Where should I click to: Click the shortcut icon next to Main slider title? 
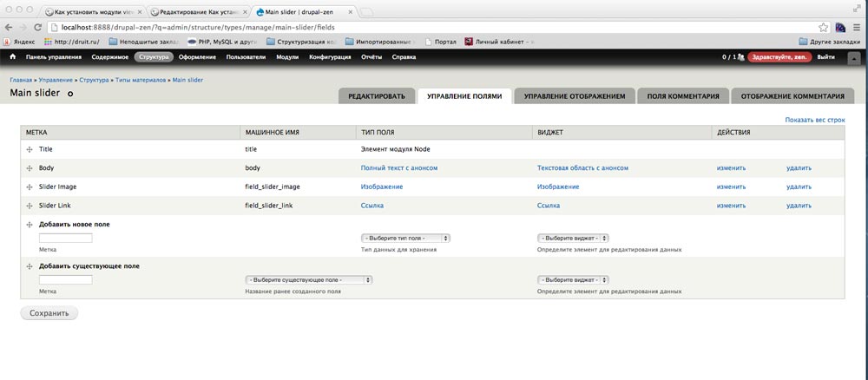[70, 95]
